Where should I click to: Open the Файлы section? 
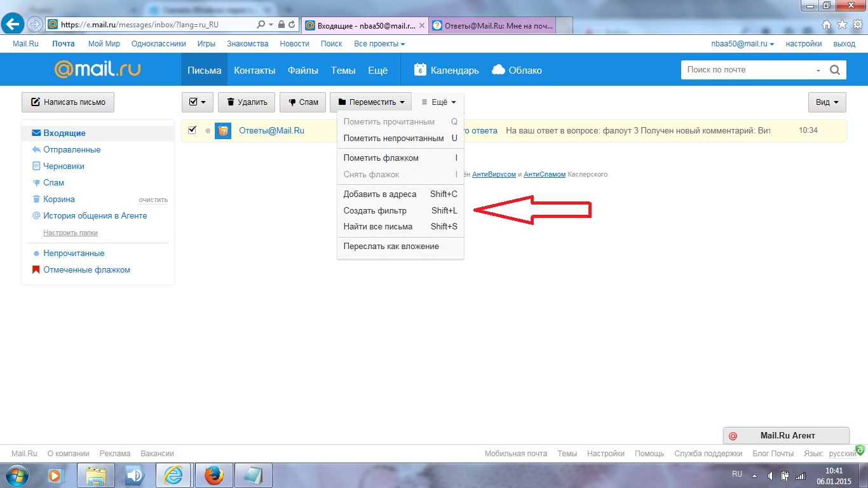click(x=303, y=70)
